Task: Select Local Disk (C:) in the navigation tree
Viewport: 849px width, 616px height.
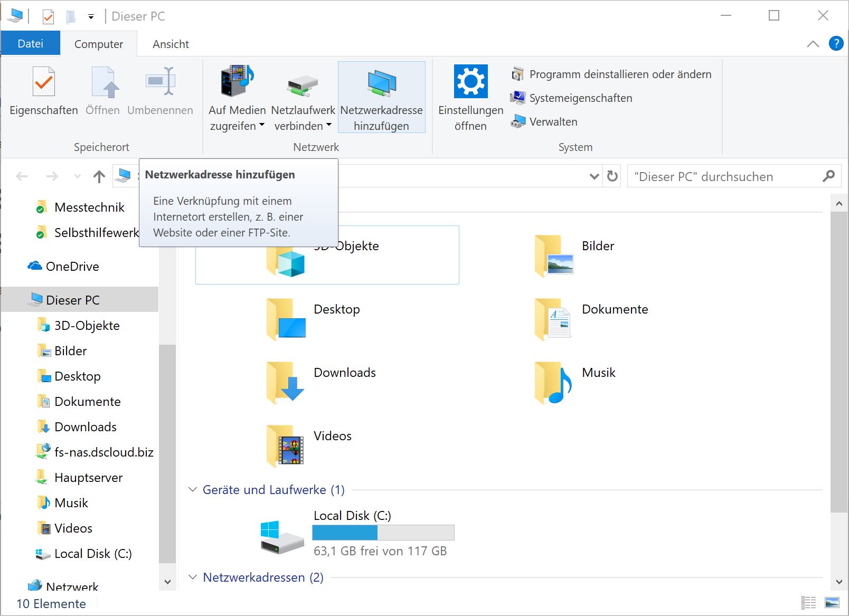Action: click(84, 554)
